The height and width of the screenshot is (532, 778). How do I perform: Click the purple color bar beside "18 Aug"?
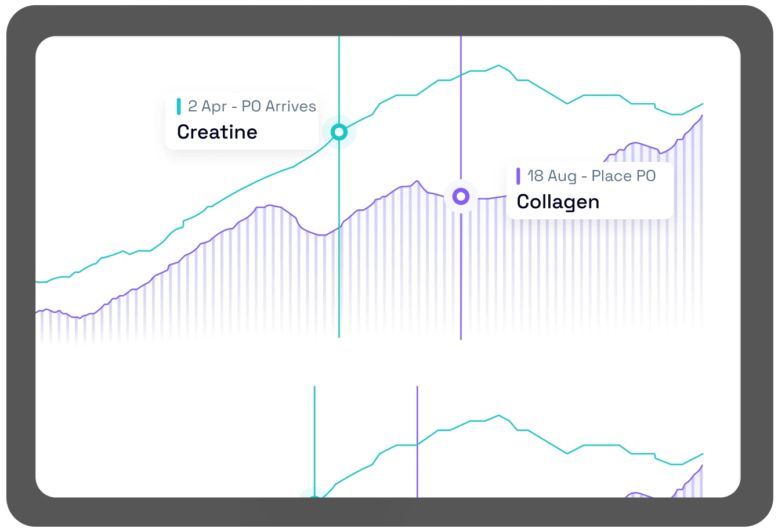pyautogui.click(x=518, y=176)
